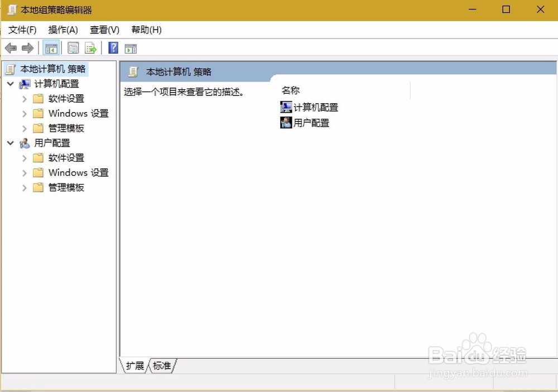The height and width of the screenshot is (392, 558).
Task: Toggle Show/Hide Action Pane toolbar icon
Action: pyautogui.click(x=131, y=49)
